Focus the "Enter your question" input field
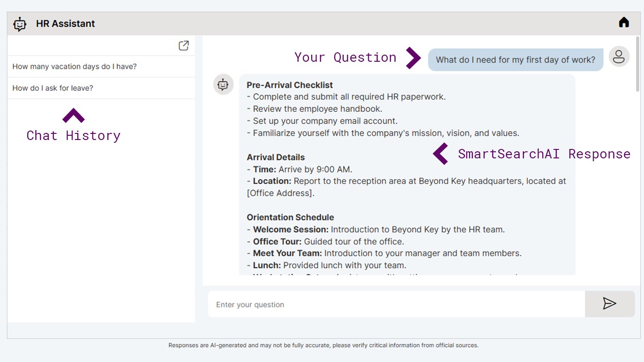Image resolution: width=644 pixels, height=362 pixels. pos(396,304)
